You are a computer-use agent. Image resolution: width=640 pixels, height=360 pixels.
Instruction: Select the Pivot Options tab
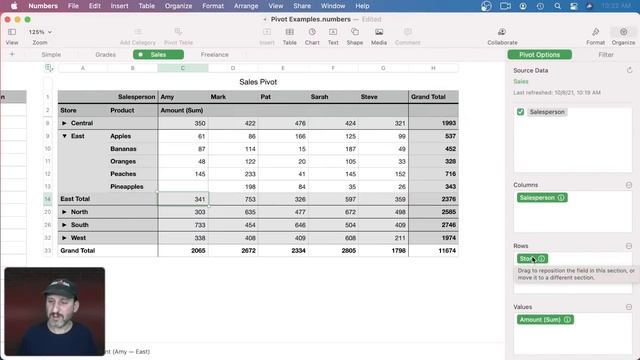(x=540, y=55)
